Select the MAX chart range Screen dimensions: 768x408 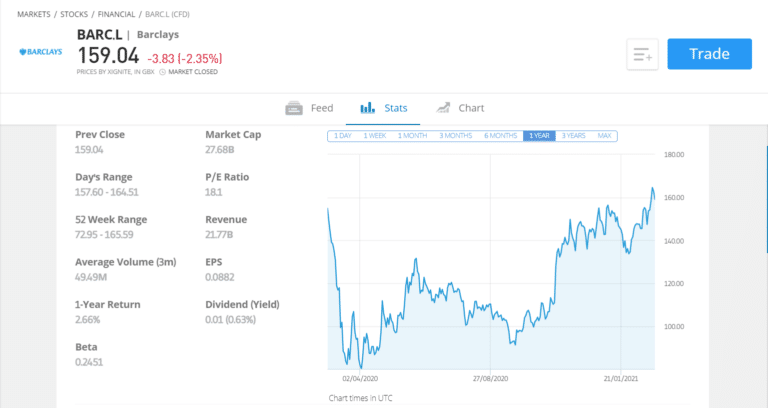point(604,136)
